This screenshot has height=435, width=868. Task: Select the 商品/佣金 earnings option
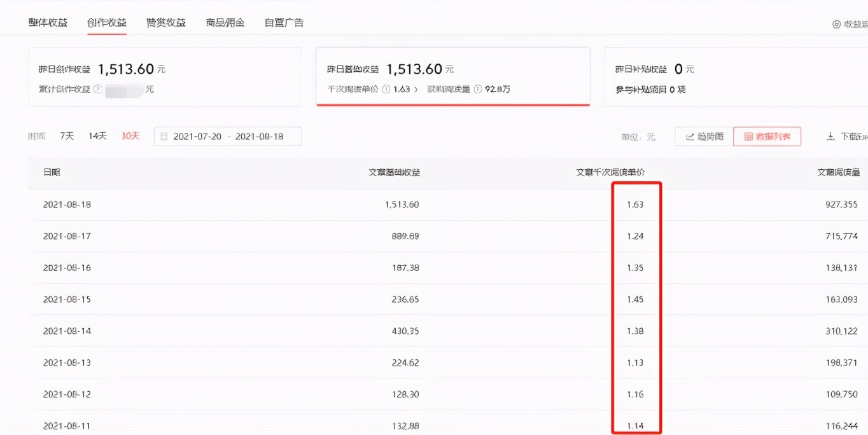pyautogui.click(x=225, y=21)
